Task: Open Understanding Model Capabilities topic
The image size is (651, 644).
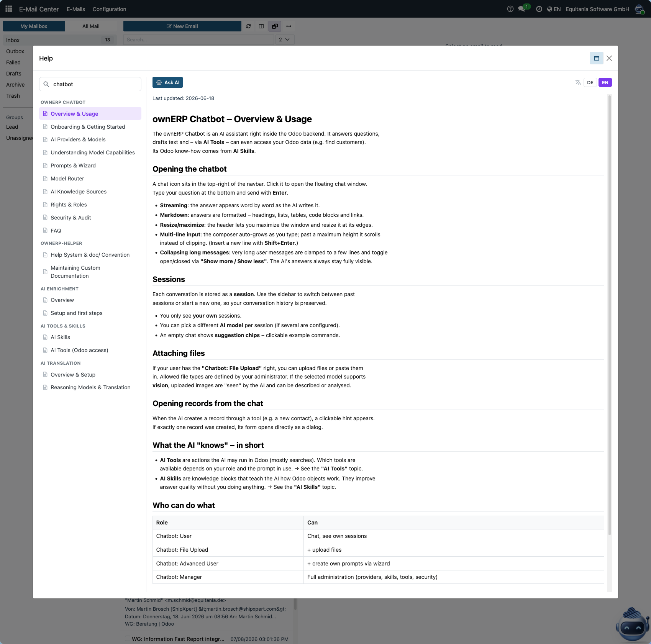Action: pyautogui.click(x=90, y=152)
